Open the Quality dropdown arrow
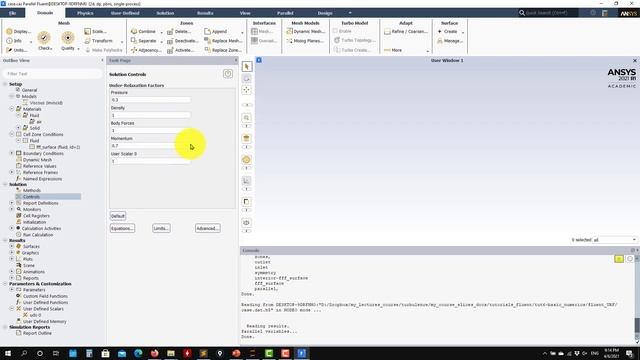The height and width of the screenshot is (360, 640). point(78,49)
